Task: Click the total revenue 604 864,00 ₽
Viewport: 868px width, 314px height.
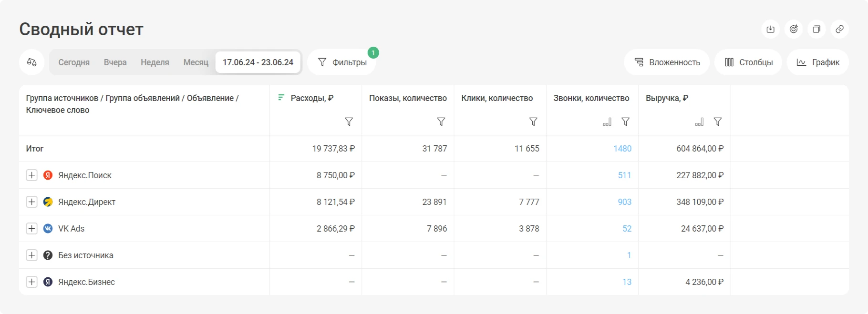Action: 700,149
